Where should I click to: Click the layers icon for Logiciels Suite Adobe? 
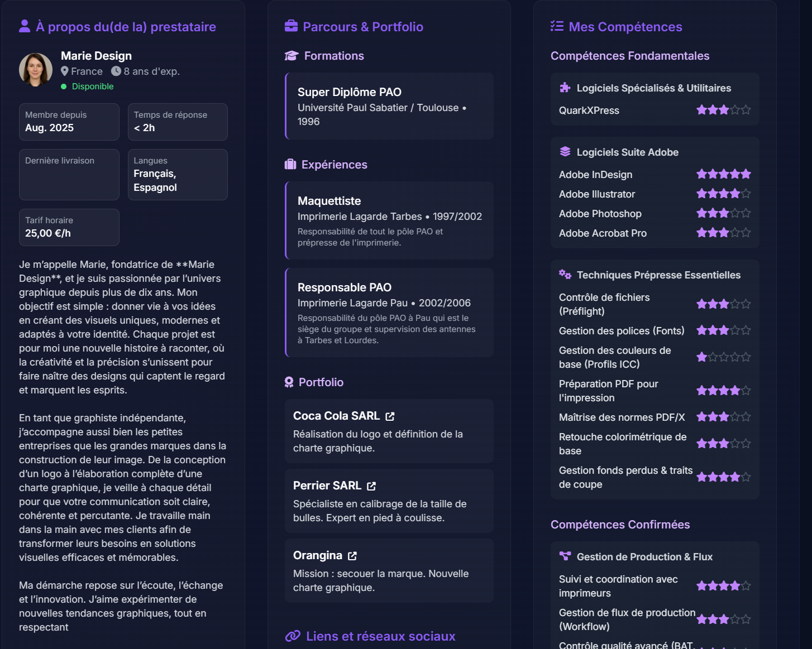565,152
